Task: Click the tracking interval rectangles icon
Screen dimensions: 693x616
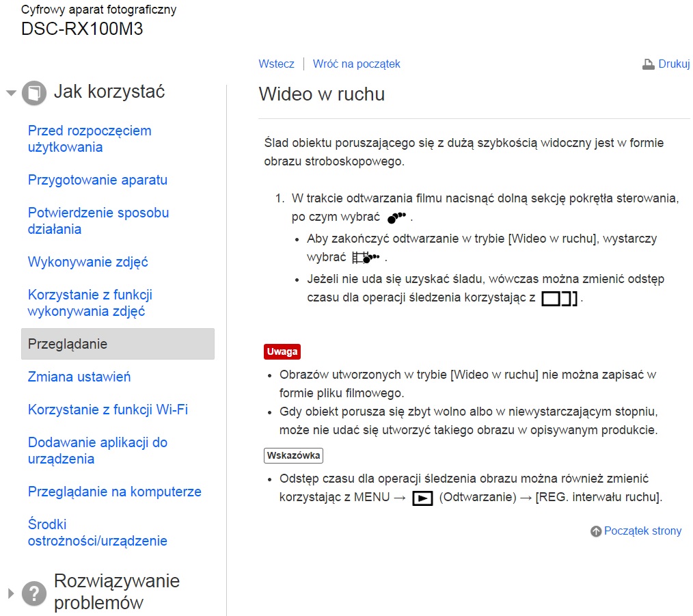Action: coord(558,299)
